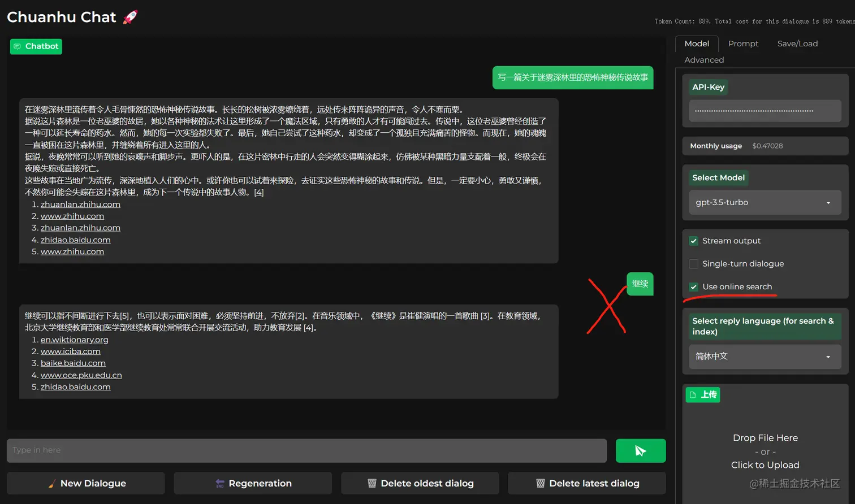The height and width of the screenshot is (504, 855).
Task: Start a New Dialogue
Action: 86,484
